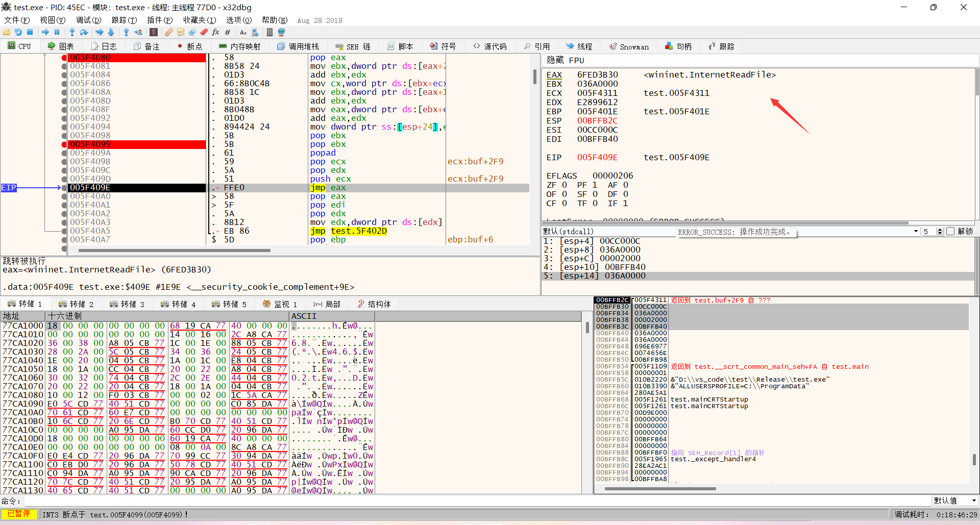Click the Find Intermodular Calls phone icon
The height and width of the screenshot is (525, 980).
255,32
